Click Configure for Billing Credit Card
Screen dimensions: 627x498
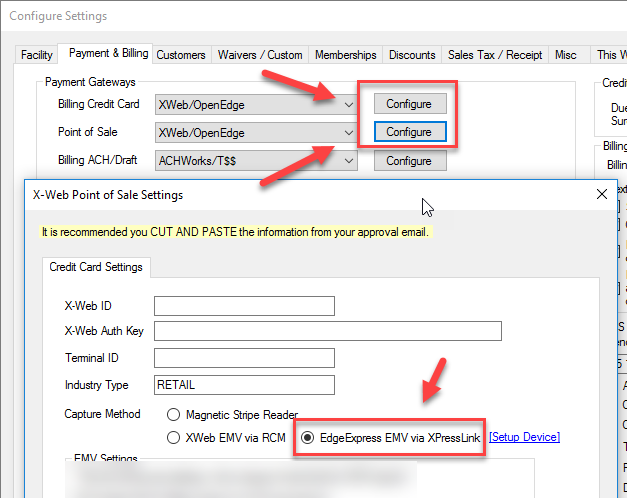(x=410, y=104)
